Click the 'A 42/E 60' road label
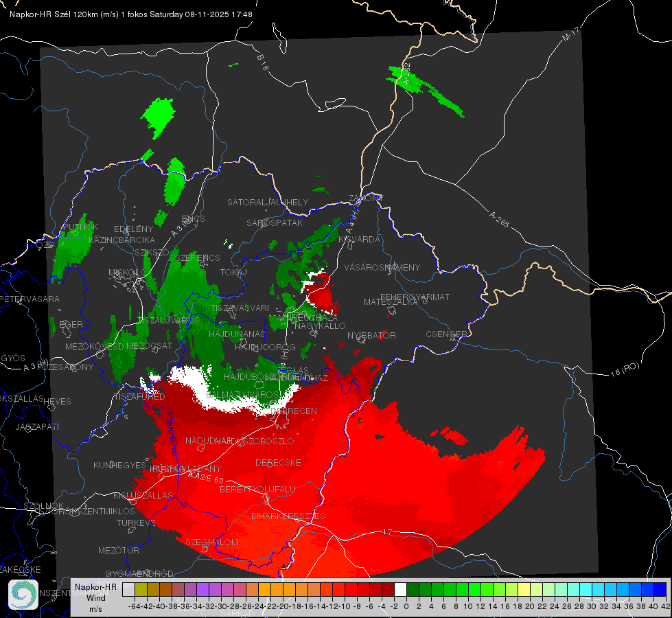 (205, 477)
